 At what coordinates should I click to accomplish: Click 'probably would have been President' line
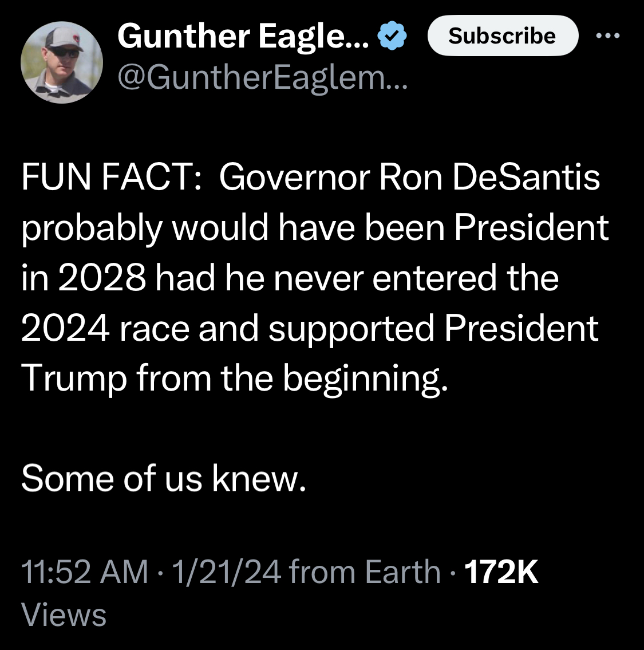click(315, 228)
